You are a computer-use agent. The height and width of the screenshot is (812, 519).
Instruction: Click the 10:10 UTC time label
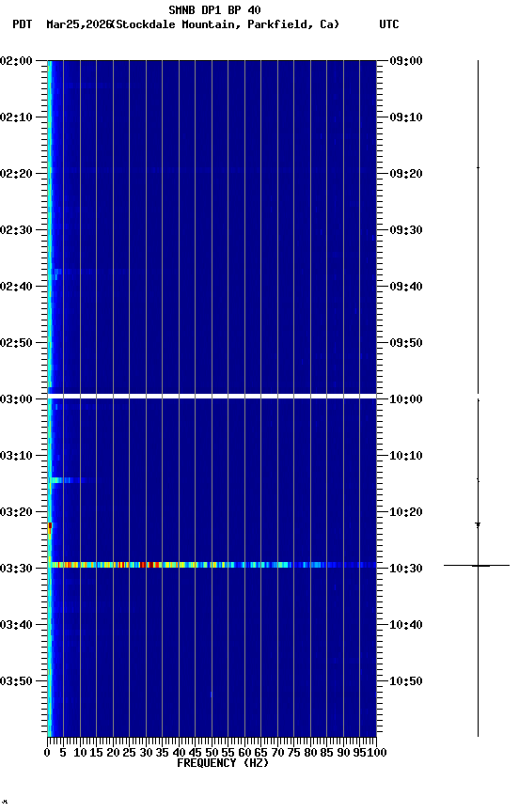(x=406, y=456)
